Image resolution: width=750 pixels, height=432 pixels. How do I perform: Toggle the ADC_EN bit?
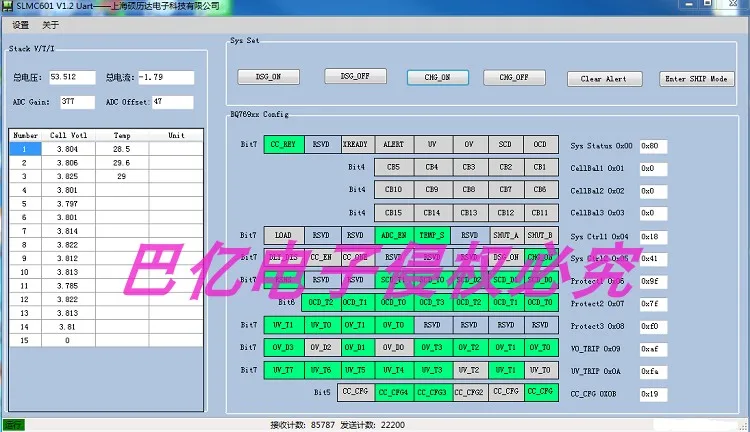coord(394,235)
